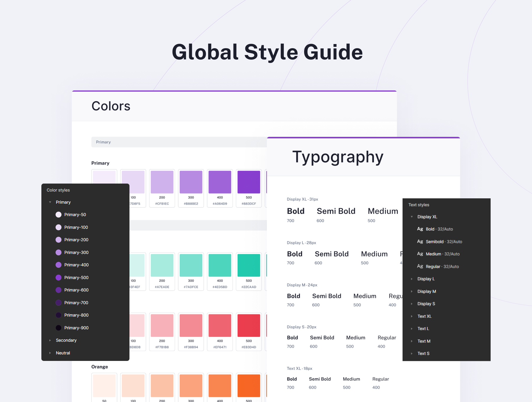Click the Primary-300 color circle icon
532x402 pixels.
point(59,252)
